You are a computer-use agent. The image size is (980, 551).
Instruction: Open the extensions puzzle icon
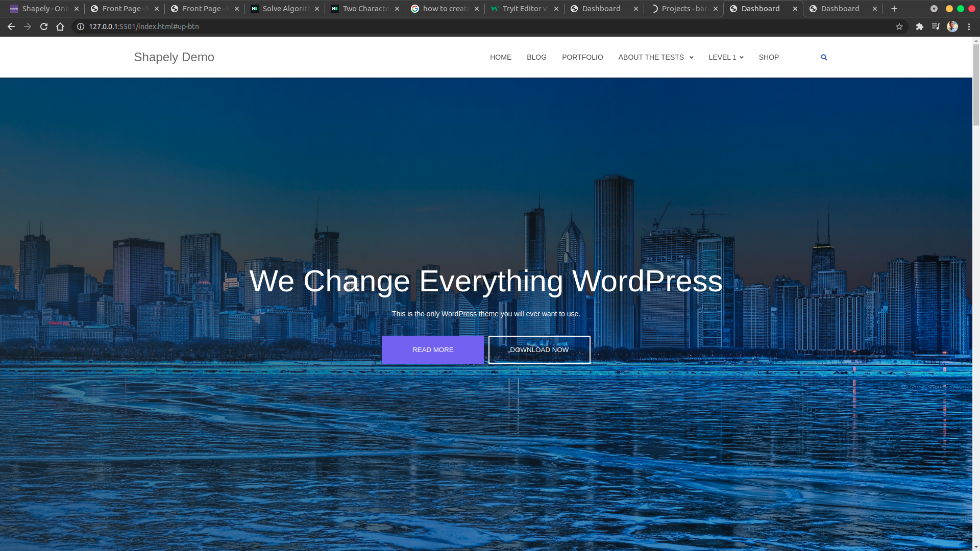920,27
